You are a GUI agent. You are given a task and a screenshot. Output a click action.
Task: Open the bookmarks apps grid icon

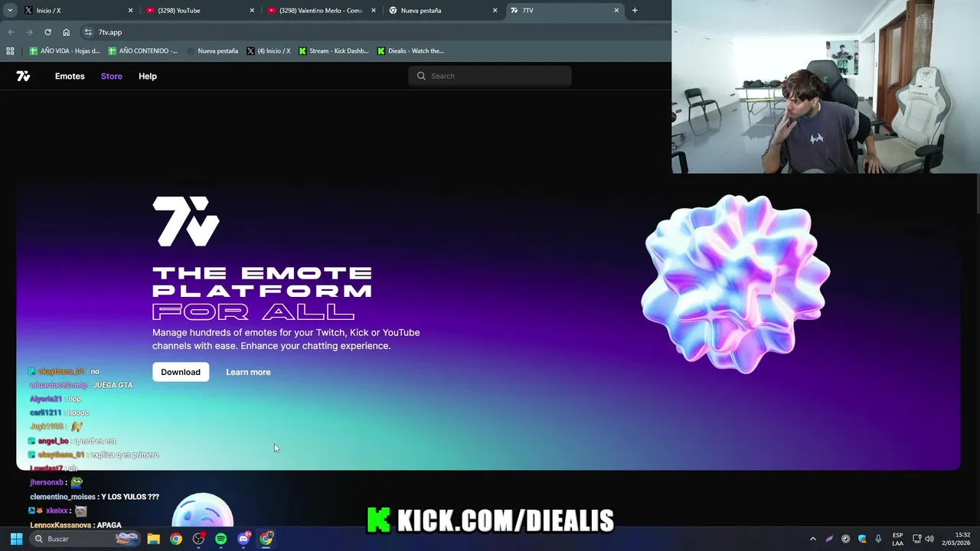coord(10,51)
